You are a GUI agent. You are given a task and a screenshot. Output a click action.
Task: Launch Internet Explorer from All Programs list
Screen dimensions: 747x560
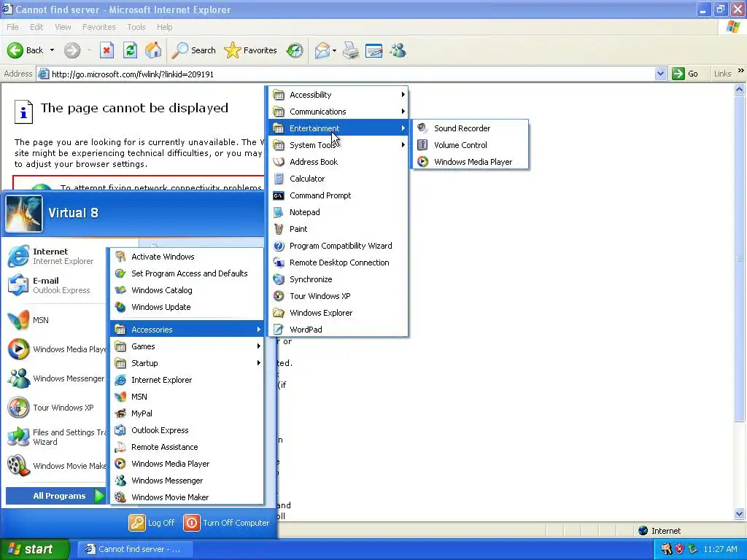click(187, 379)
